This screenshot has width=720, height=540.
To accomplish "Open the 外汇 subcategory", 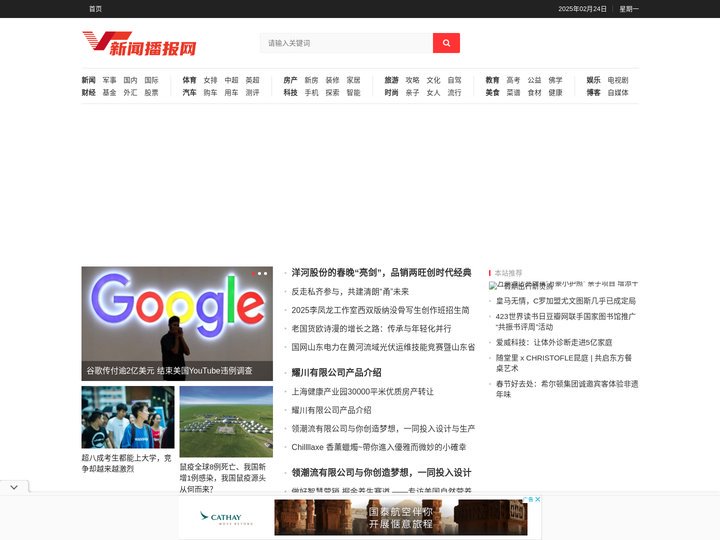I will click(x=130, y=92).
